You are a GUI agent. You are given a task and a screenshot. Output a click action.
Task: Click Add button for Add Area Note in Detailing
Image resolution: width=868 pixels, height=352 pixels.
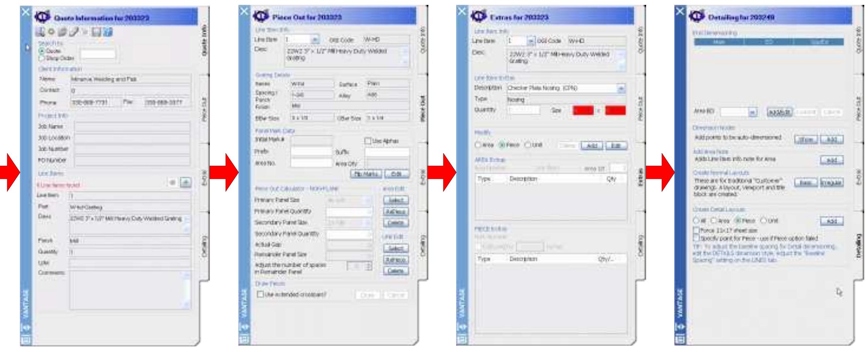pyautogui.click(x=832, y=161)
